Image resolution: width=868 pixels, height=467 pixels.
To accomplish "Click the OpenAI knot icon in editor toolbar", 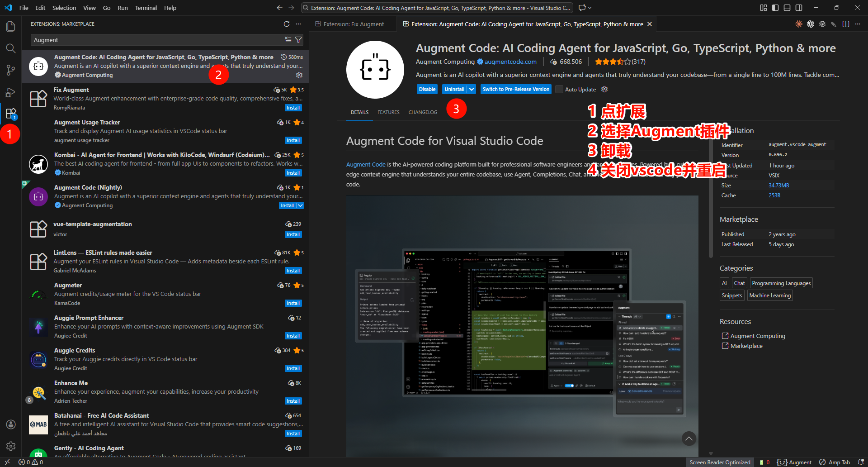I will pyautogui.click(x=811, y=24).
